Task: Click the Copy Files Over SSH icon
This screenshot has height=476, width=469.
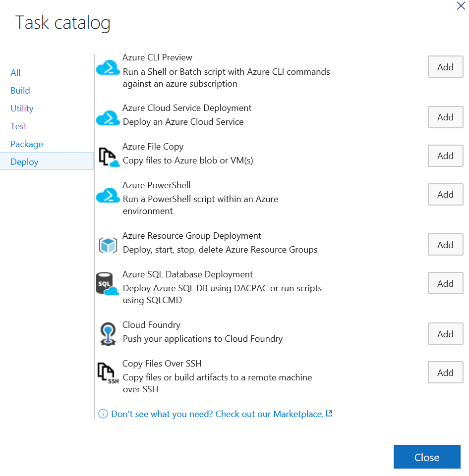Action: (x=108, y=373)
